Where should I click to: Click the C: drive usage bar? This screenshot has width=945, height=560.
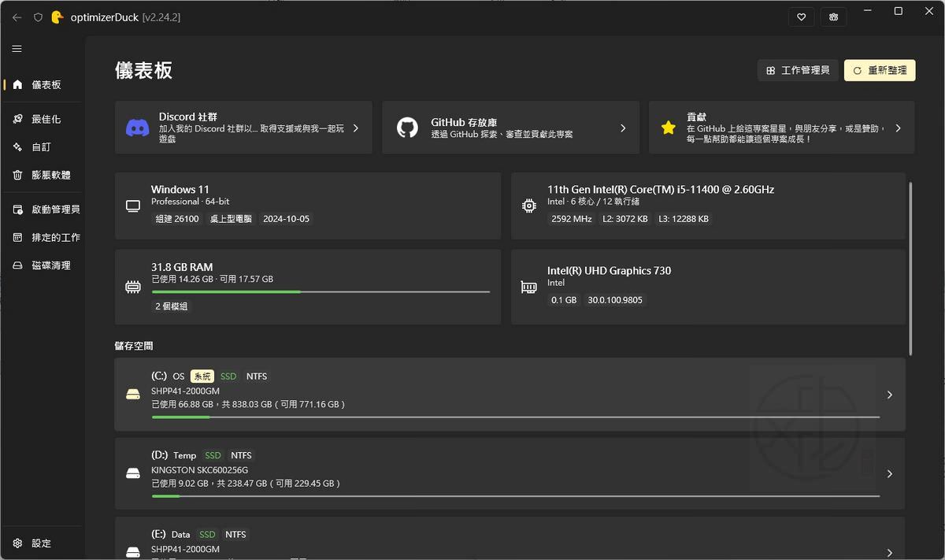click(x=515, y=417)
